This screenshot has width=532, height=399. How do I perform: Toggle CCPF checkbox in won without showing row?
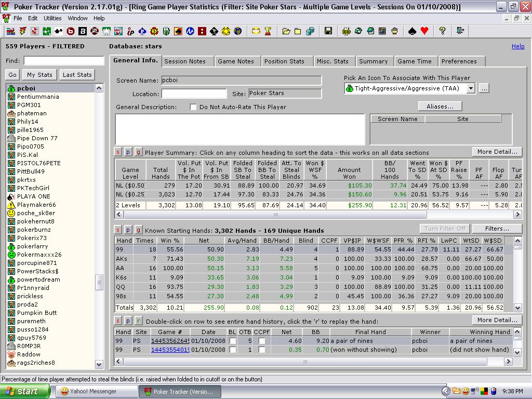(262, 350)
